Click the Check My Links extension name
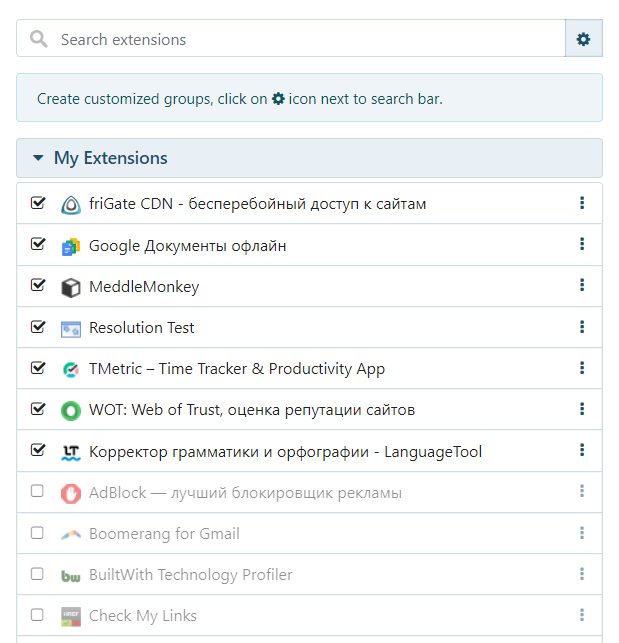Viewport: 619px width, 643px height. (x=143, y=616)
